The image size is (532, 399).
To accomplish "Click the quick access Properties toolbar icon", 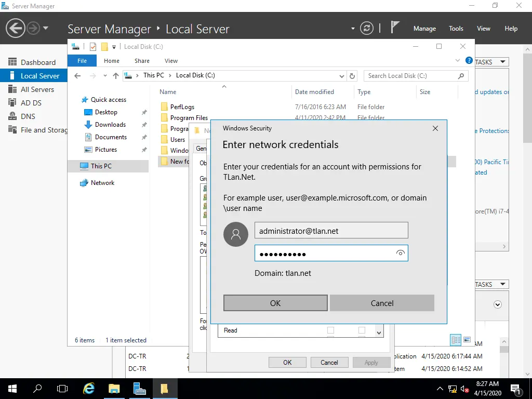I will click(x=92, y=47).
